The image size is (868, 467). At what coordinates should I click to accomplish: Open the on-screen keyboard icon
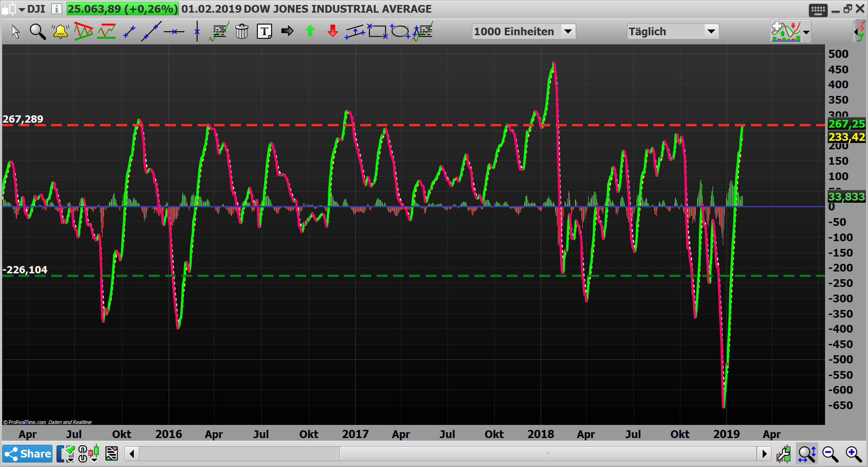(x=817, y=10)
